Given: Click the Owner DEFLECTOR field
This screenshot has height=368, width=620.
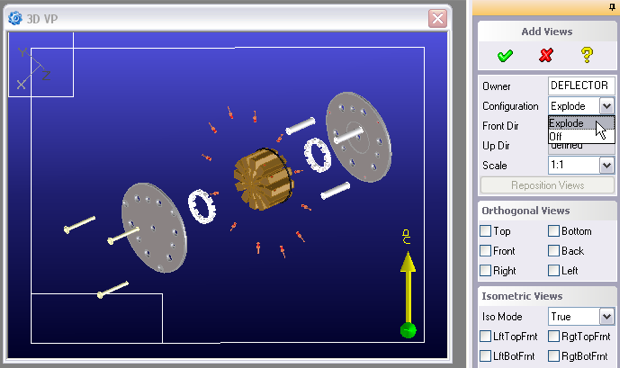Looking at the screenshot, I should tap(581, 85).
